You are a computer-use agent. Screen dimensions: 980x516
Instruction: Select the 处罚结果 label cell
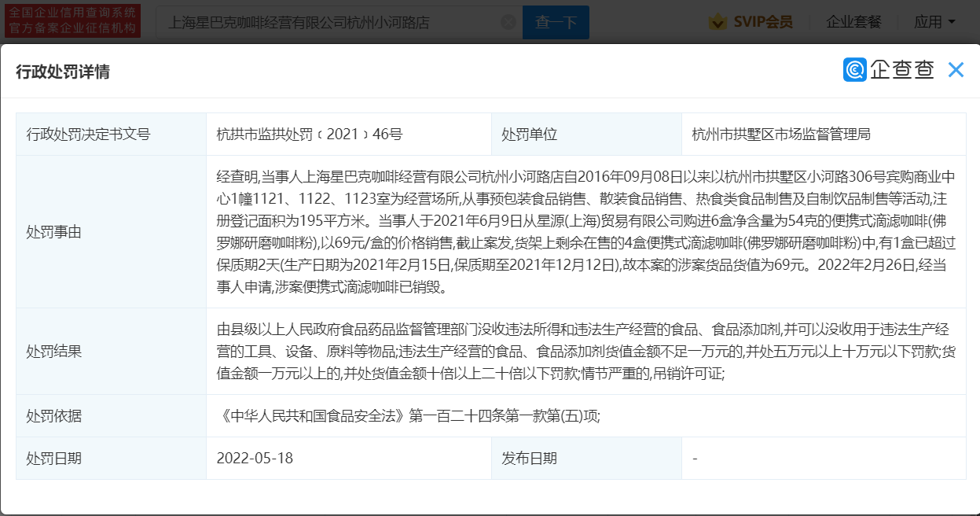coord(111,352)
